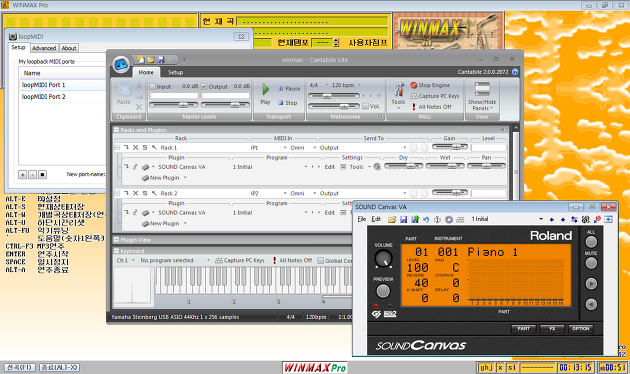This screenshot has width=630, height=374.
Task: Click the delete X icon on Rack 2
Action: coord(135,193)
